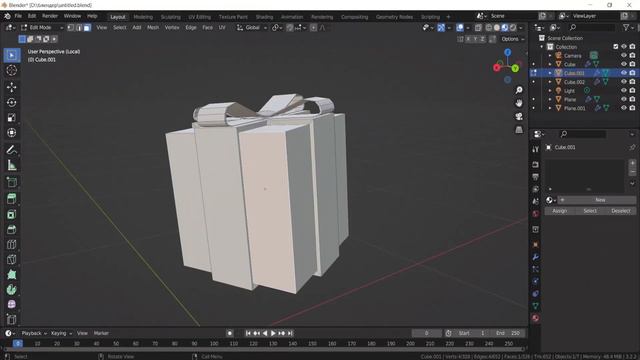Open the Keying dropdown in timeline
Viewport: 640px width, 360px height.
(x=61, y=333)
